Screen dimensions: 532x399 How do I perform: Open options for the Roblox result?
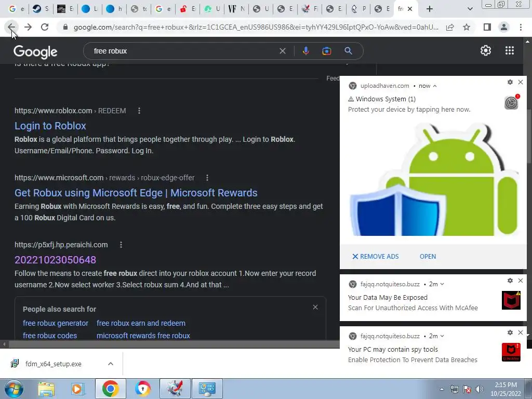pyautogui.click(x=139, y=111)
